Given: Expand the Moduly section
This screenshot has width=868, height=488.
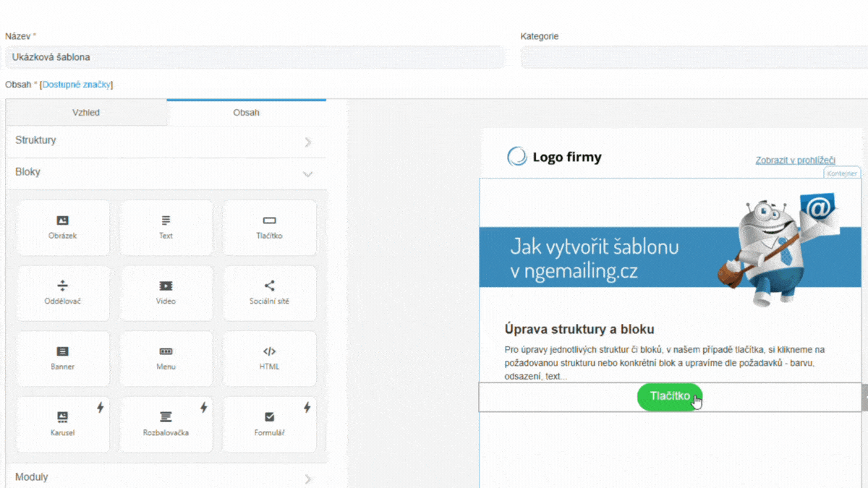Looking at the screenshot, I should [166, 477].
